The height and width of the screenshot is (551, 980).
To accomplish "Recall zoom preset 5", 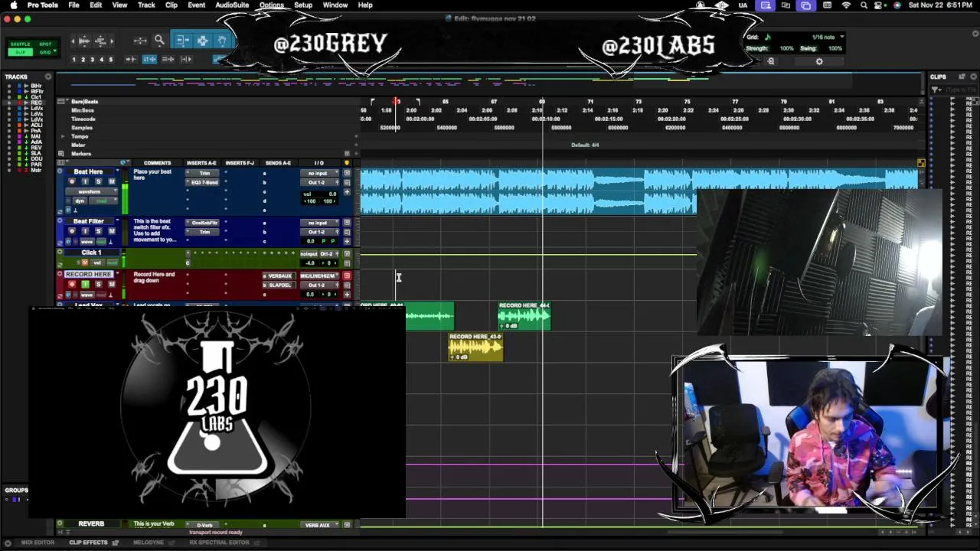I will [x=110, y=59].
